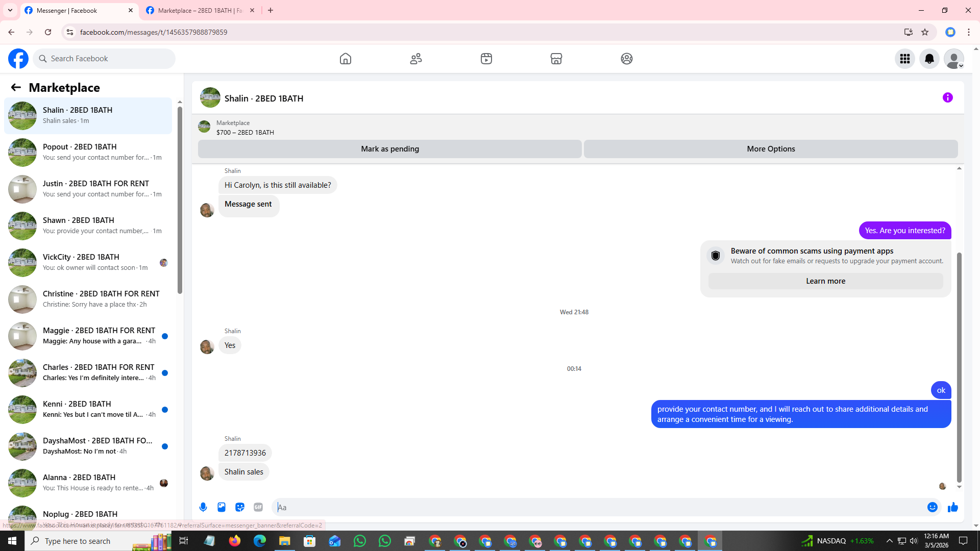Open the DayshaMost · 2BED 1BATH chat
Image resolution: width=980 pixels, height=551 pixels.
click(88, 446)
